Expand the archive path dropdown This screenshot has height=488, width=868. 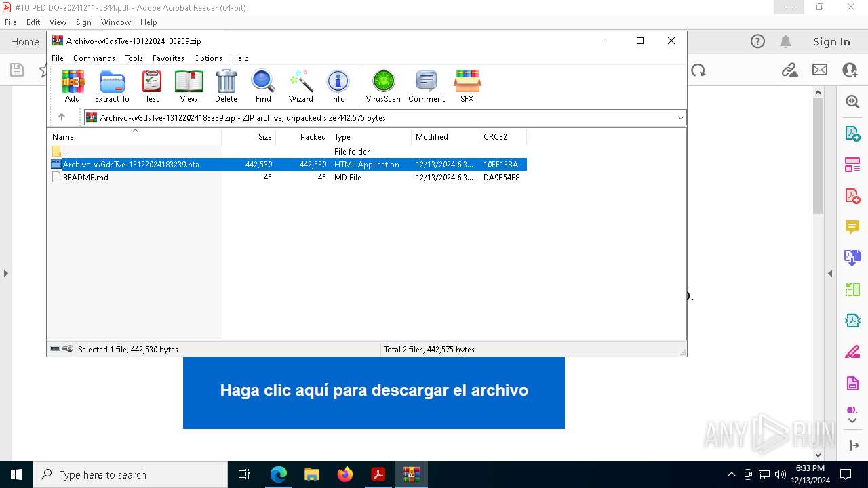[680, 117]
